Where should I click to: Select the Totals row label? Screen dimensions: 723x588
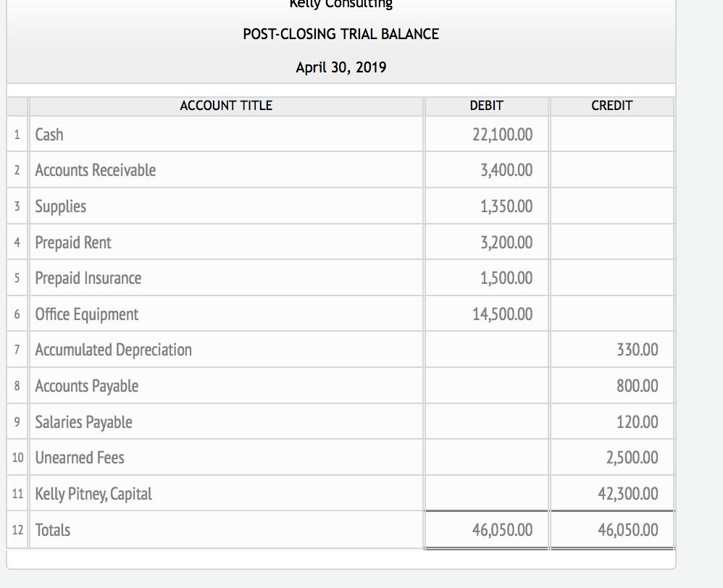coord(53,530)
